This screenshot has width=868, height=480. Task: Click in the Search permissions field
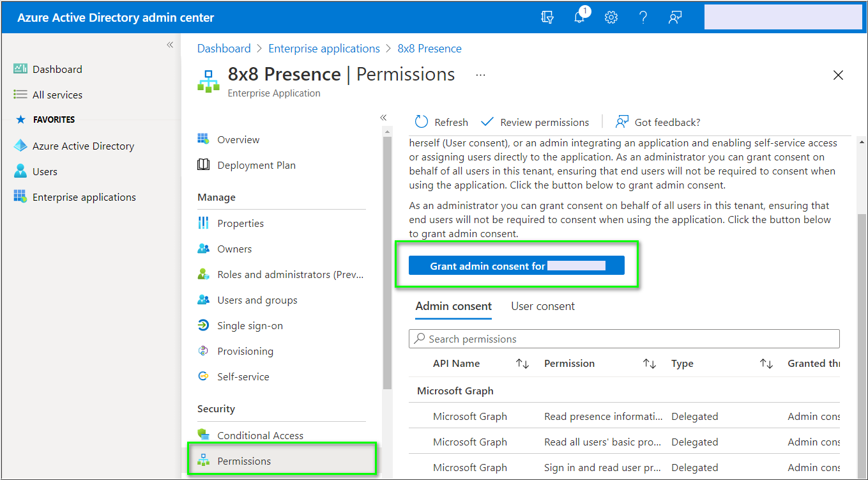pyautogui.click(x=624, y=339)
